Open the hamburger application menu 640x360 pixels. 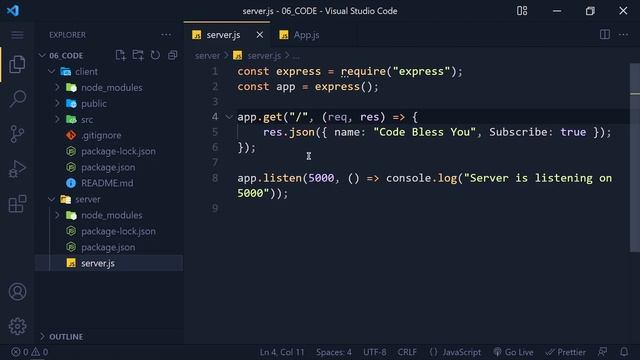click(x=17, y=35)
